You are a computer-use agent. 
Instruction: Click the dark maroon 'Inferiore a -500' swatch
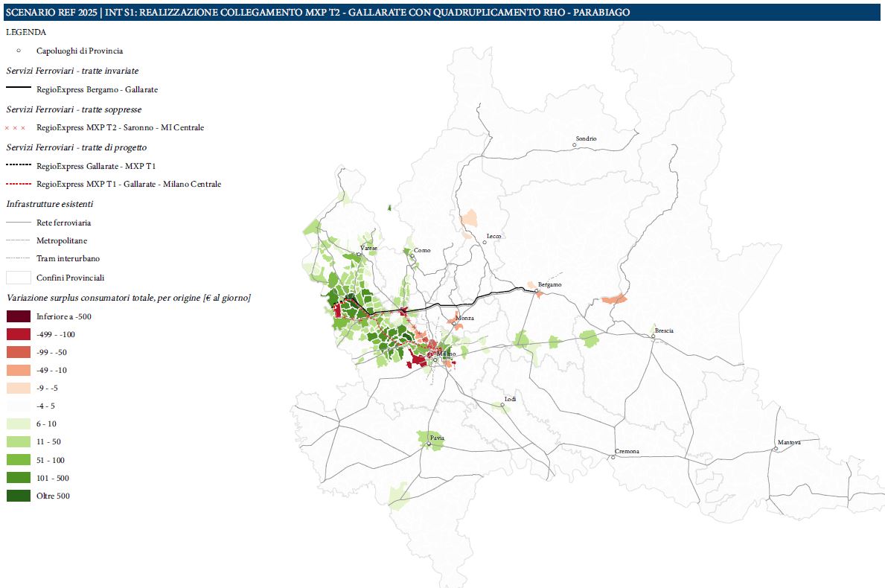click(18, 316)
